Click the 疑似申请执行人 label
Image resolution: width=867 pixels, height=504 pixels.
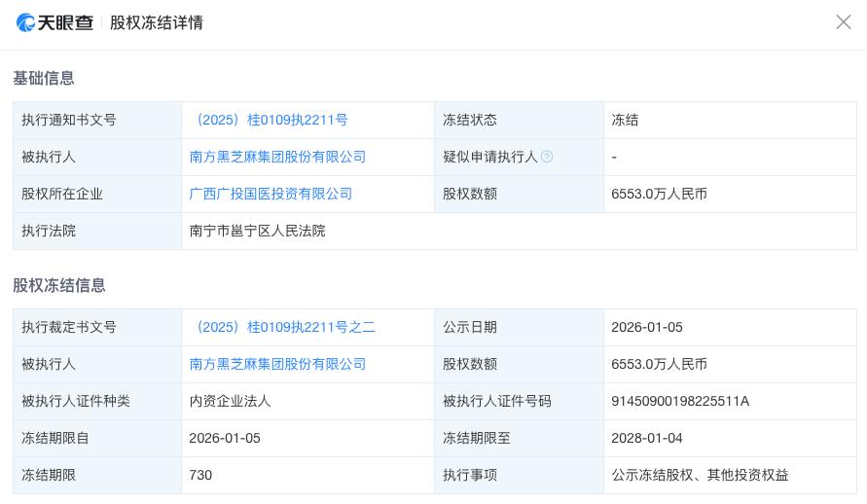point(489,157)
